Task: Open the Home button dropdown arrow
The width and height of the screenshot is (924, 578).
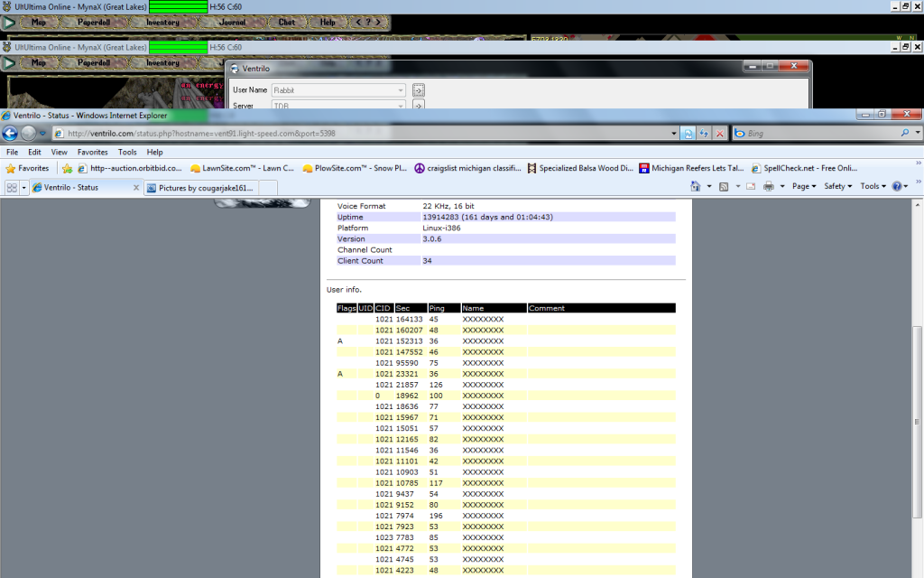Action: (x=709, y=186)
